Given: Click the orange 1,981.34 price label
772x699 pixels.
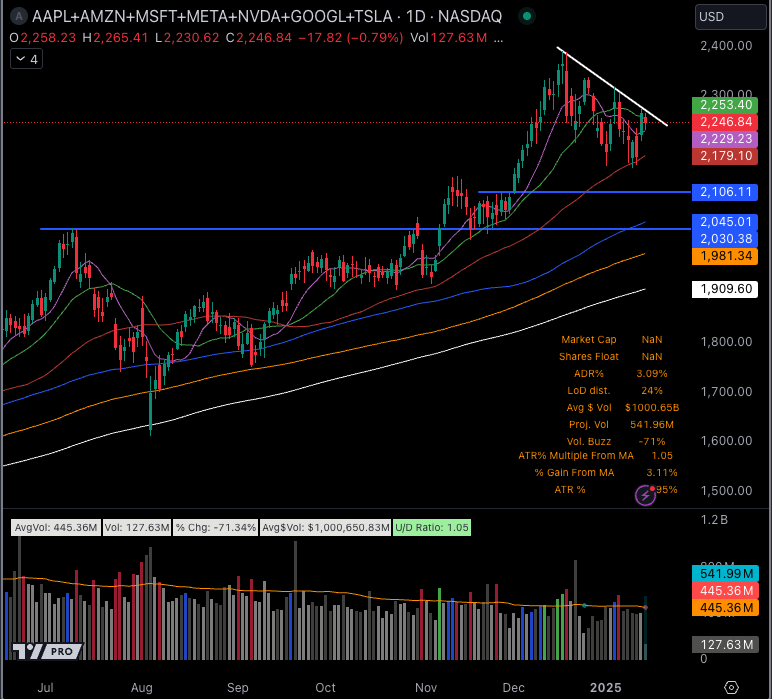Looking at the screenshot, I should coord(725,256).
